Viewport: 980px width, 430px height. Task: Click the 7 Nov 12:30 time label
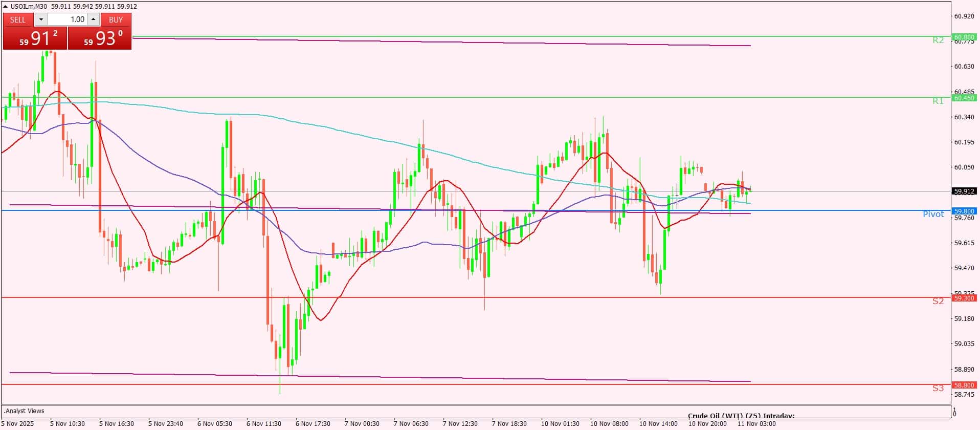pyautogui.click(x=460, y=424)
